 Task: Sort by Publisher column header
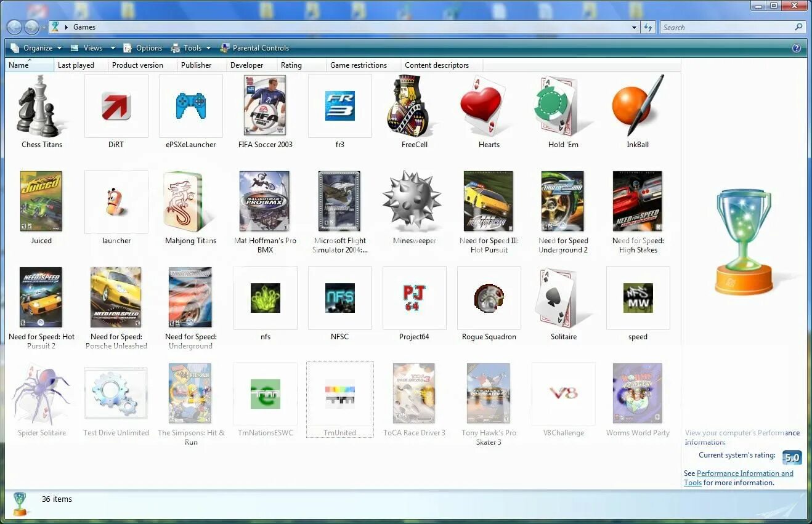click(x=202, y=65)
